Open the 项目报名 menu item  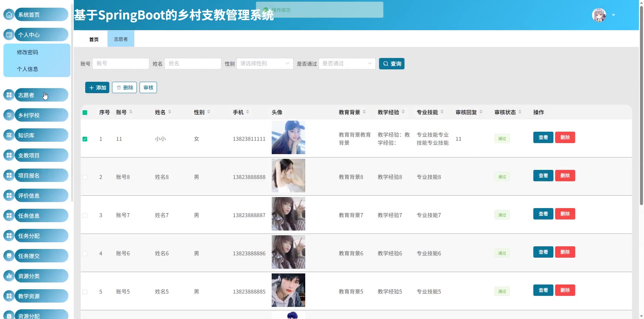(41, 175)
